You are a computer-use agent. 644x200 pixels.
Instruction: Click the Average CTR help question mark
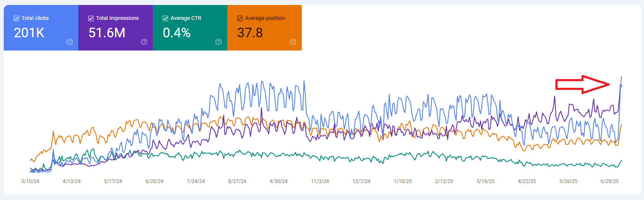tap(219, 42)
